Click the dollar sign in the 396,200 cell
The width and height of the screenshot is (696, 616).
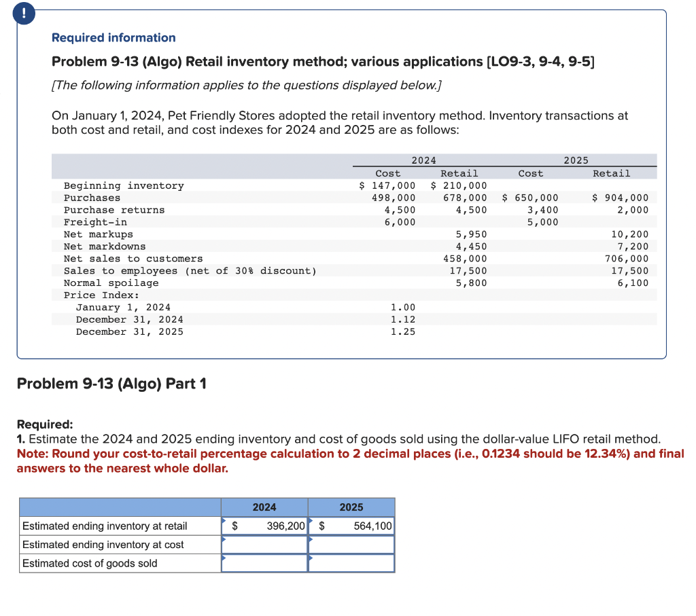(234, 526)
